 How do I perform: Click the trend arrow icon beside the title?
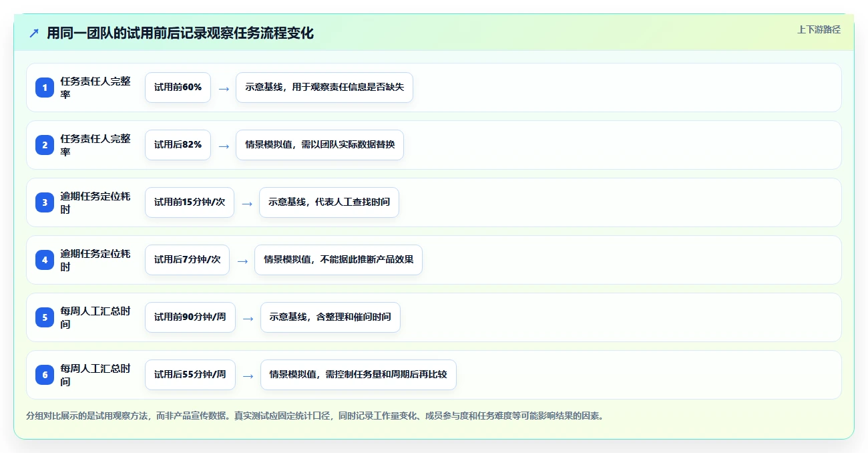pos(34,33)
